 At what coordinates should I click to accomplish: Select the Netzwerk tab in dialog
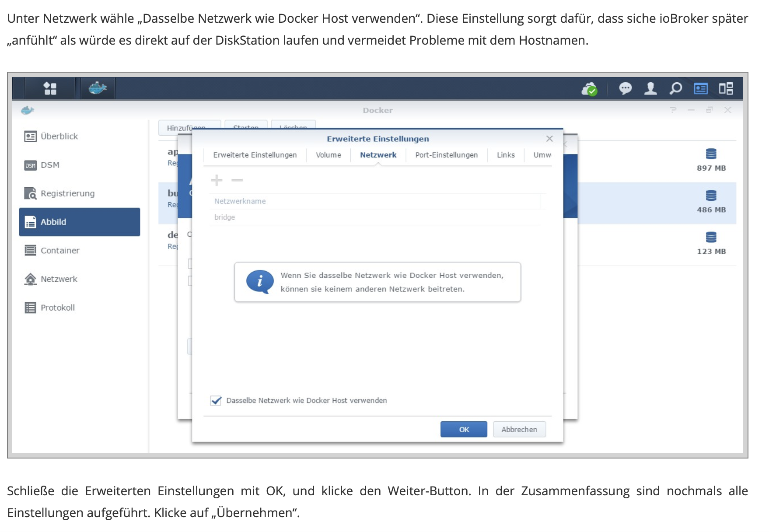click(378, 155)
